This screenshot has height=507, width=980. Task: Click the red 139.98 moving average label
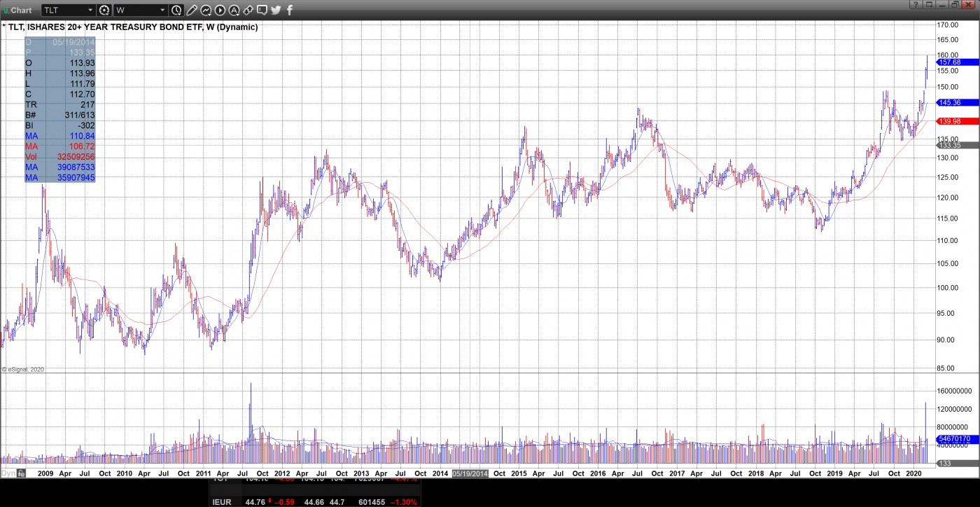coord(956,121)
